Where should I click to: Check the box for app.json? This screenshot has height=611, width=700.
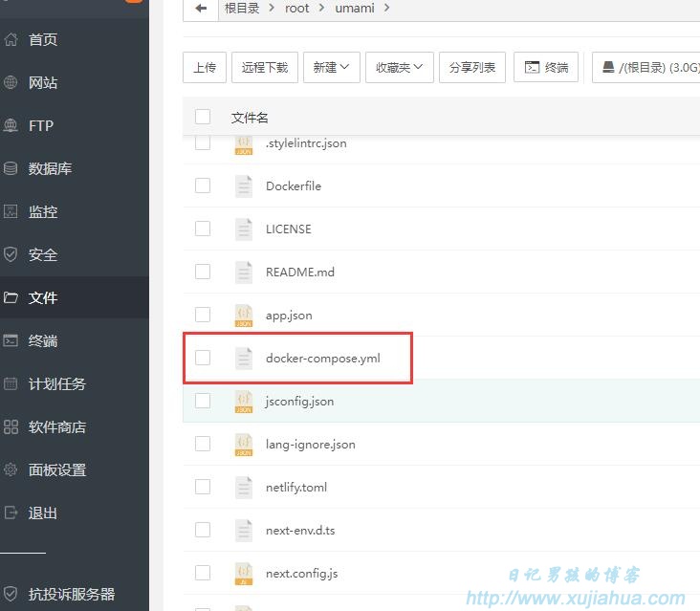click(x=203, y=315)
